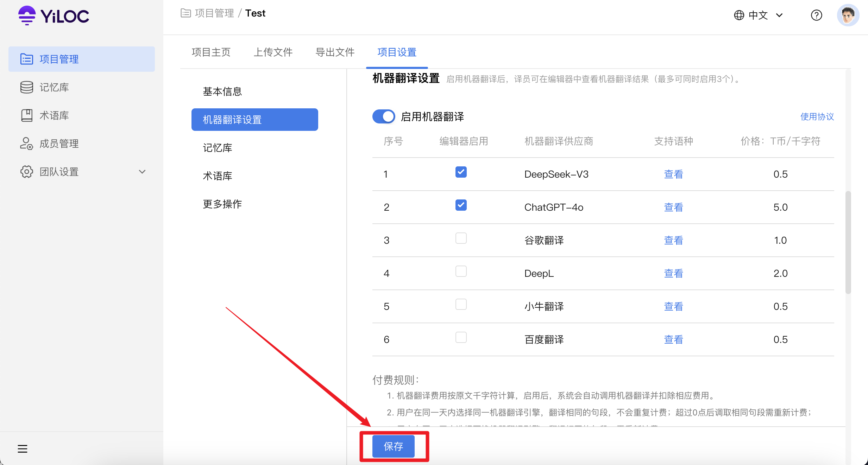Click the ChatGPT-4o provider name

554,207
